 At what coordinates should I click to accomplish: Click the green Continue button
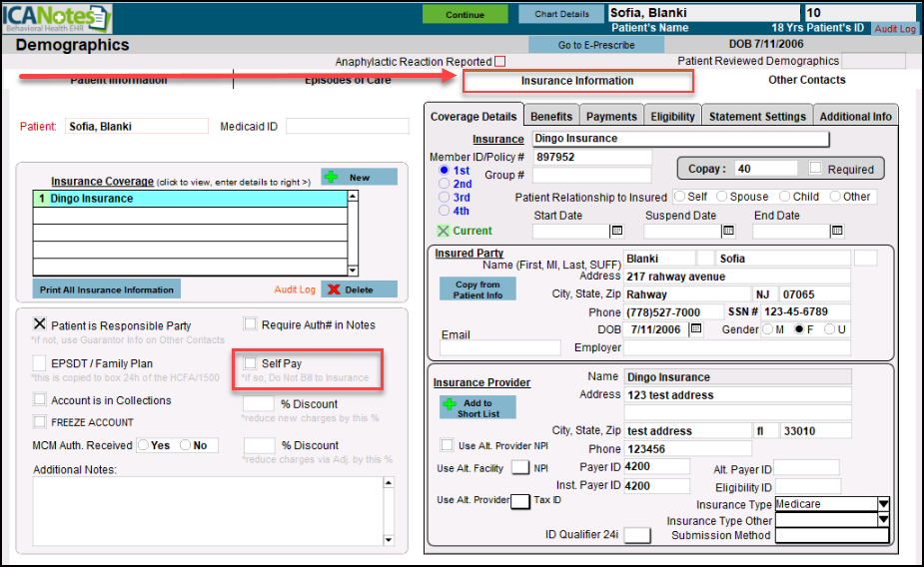(x=464, y=15)
